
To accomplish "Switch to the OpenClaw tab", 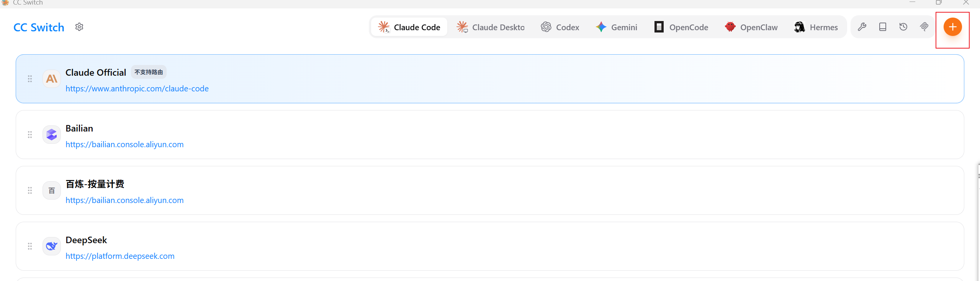I will pos(751,27).
